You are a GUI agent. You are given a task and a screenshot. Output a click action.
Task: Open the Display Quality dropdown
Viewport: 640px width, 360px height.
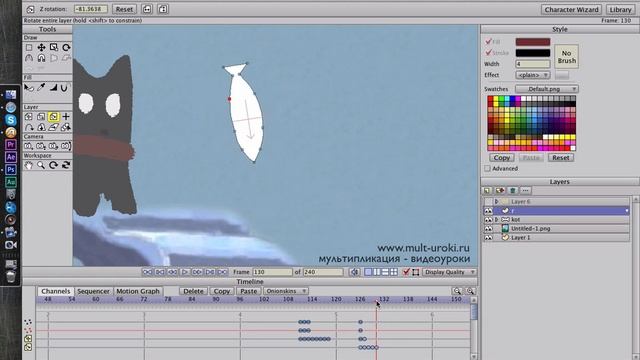point(449,272)
